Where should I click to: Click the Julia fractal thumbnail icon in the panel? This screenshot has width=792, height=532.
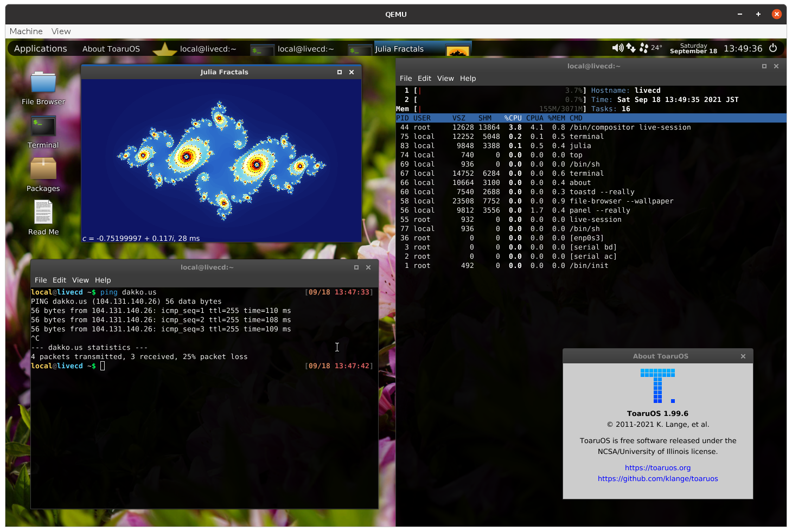457,50
